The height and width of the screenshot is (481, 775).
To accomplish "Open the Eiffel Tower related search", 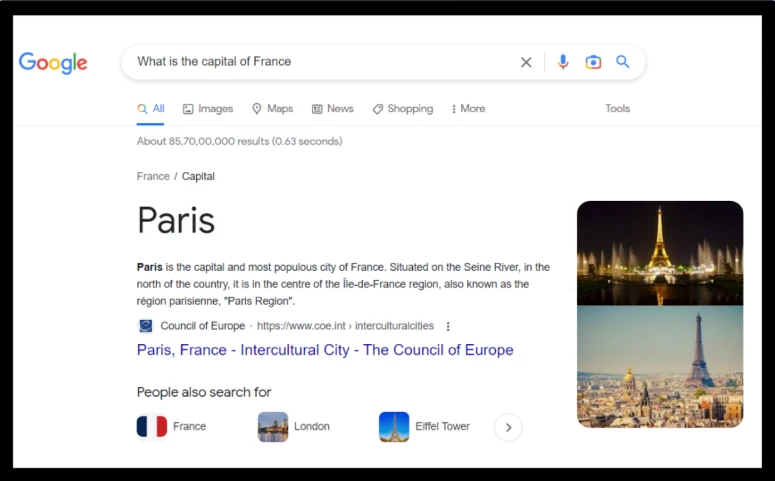I will coord(442,426).
